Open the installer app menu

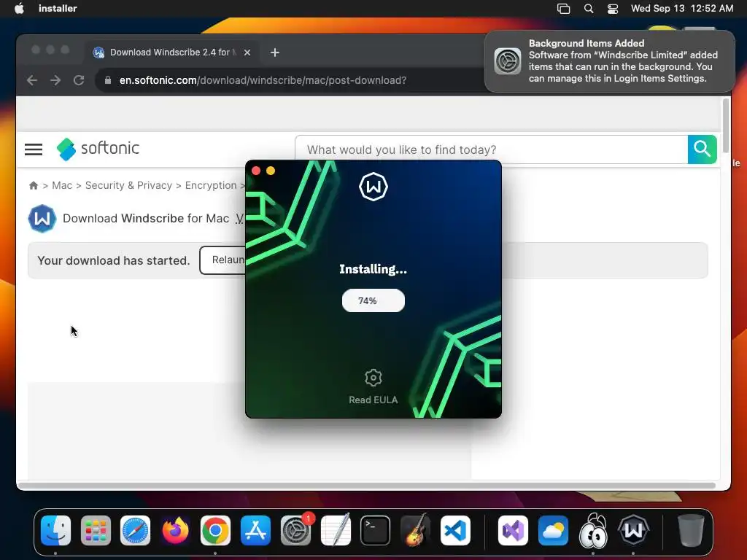click(58, 8)
